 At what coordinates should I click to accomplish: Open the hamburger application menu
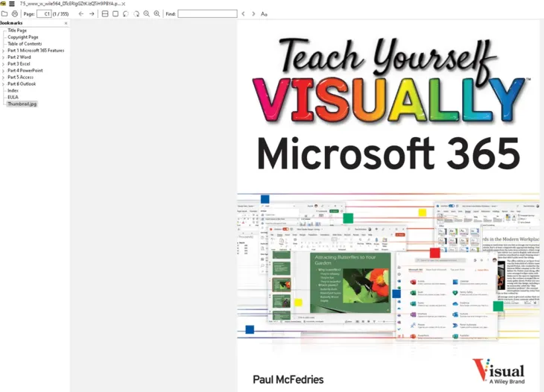pyautogui.click(x=11, y=4)
